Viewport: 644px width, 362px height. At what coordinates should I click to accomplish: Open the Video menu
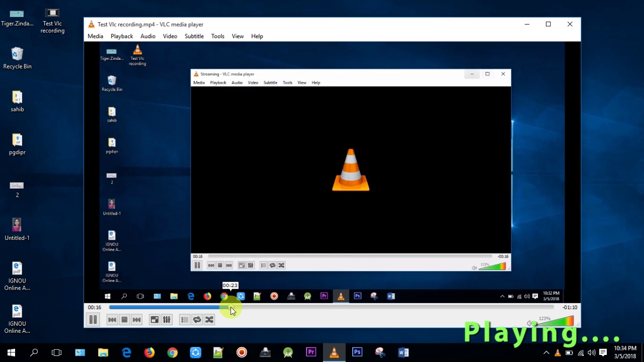click(170, 36)
